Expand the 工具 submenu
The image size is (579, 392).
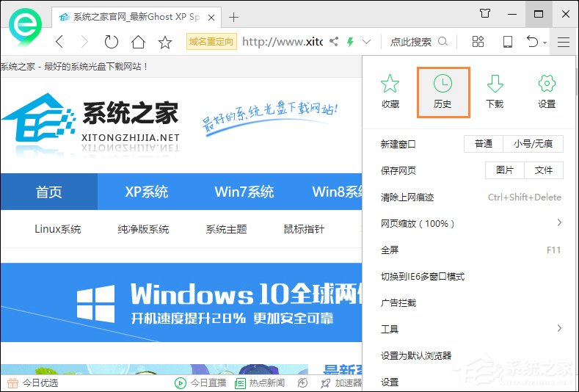click(x=559, y=328)
